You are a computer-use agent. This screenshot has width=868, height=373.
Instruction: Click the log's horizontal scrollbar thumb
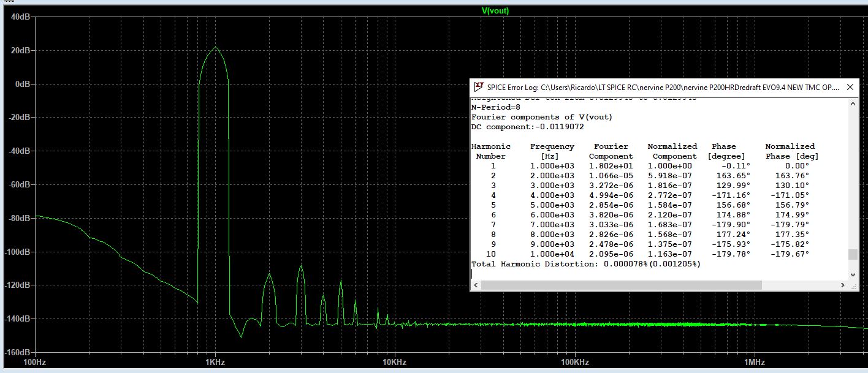click(x=621, y=285)
